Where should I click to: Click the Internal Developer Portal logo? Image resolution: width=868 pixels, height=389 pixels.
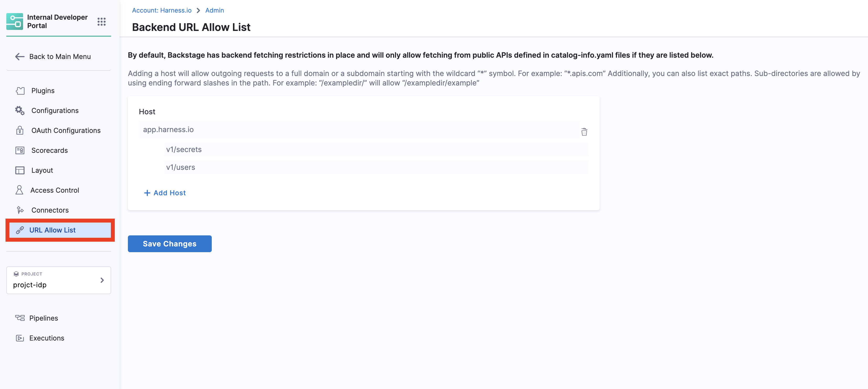point(15,21)
